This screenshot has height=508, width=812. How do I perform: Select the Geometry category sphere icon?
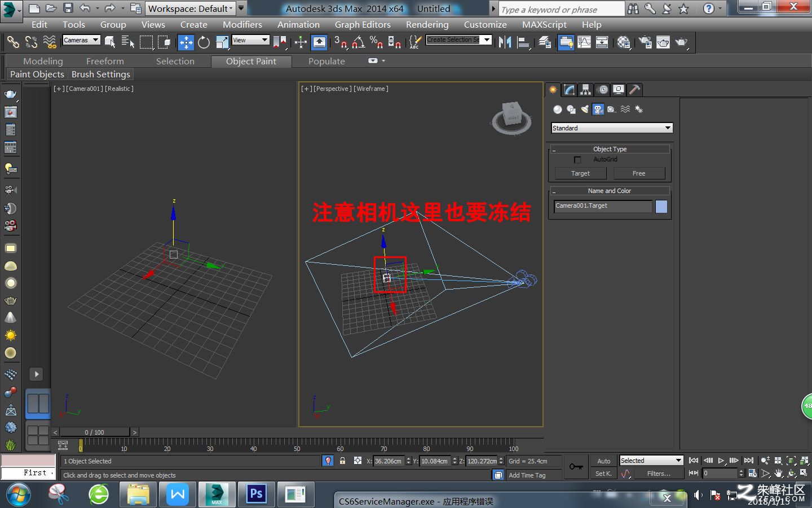tap(558, 110)
